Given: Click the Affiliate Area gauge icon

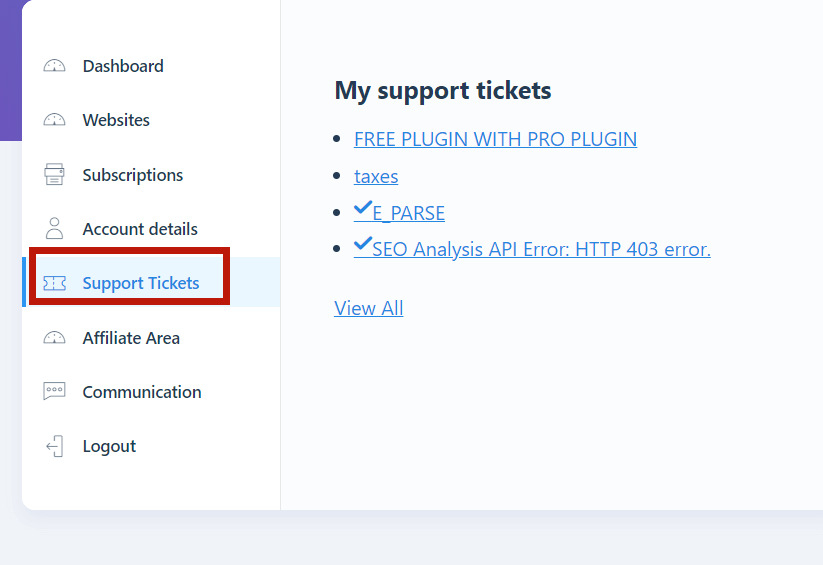Looking at the screenshot, I should [x=54, y=338].
